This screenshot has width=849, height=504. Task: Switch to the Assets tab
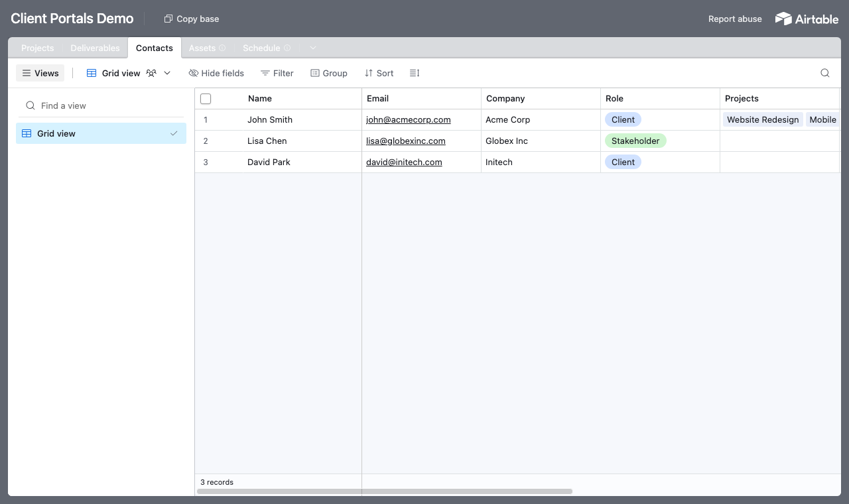coord(202,48)
